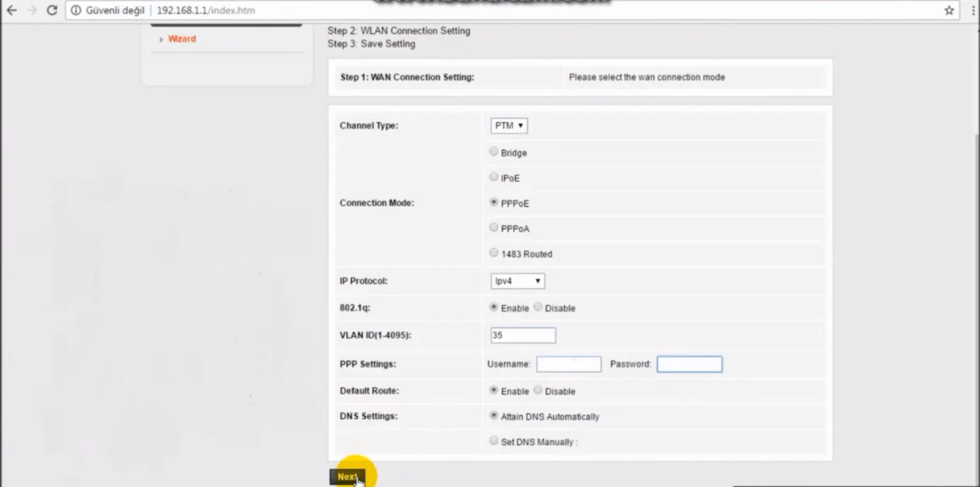Disable Default Route radio option
Screen dimensions: 980x487
[538, 390]
